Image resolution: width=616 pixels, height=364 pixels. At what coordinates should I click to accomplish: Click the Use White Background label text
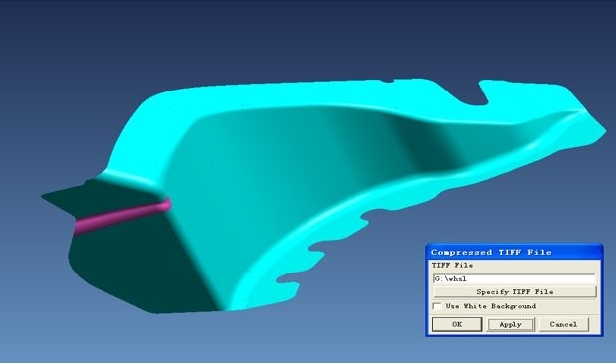(x=491, y=306)
